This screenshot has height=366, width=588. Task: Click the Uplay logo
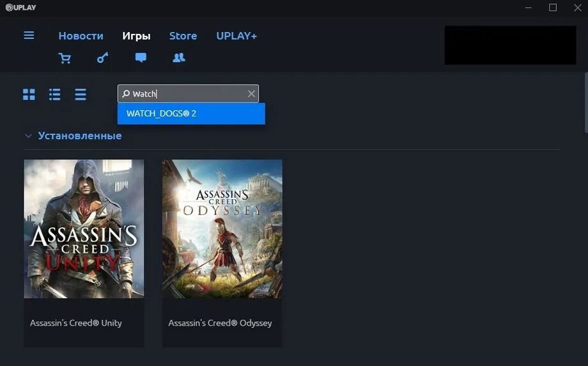click(x=21, y=8)
